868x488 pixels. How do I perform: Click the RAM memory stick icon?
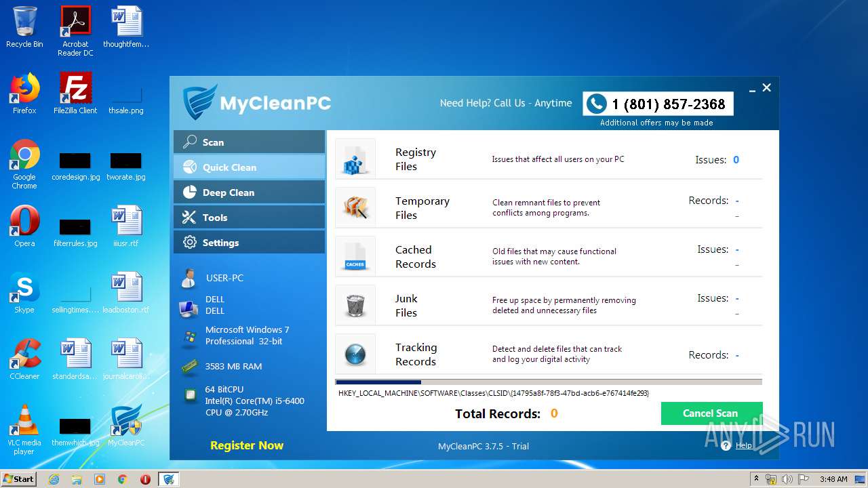[x=189, y=367]
